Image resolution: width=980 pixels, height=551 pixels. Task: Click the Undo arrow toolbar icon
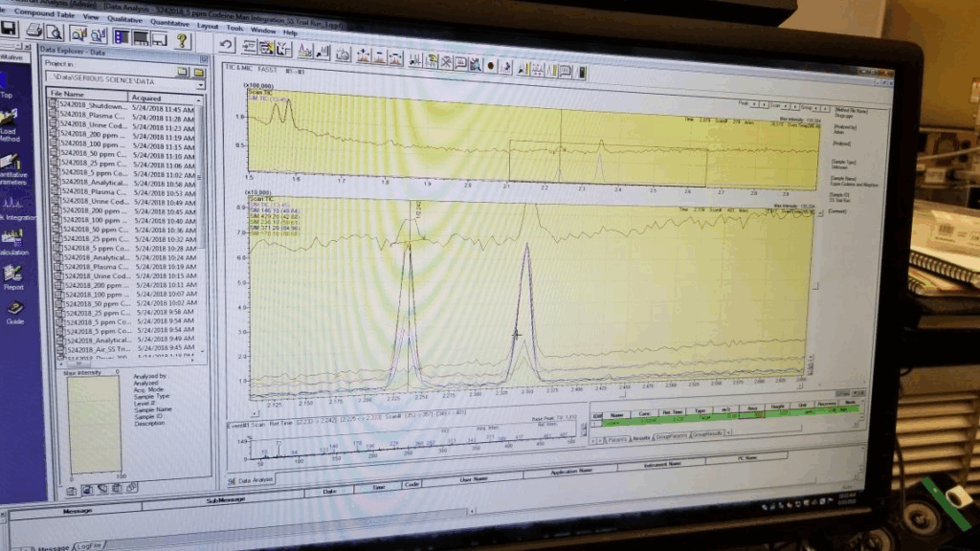click(x=227, y=45)
